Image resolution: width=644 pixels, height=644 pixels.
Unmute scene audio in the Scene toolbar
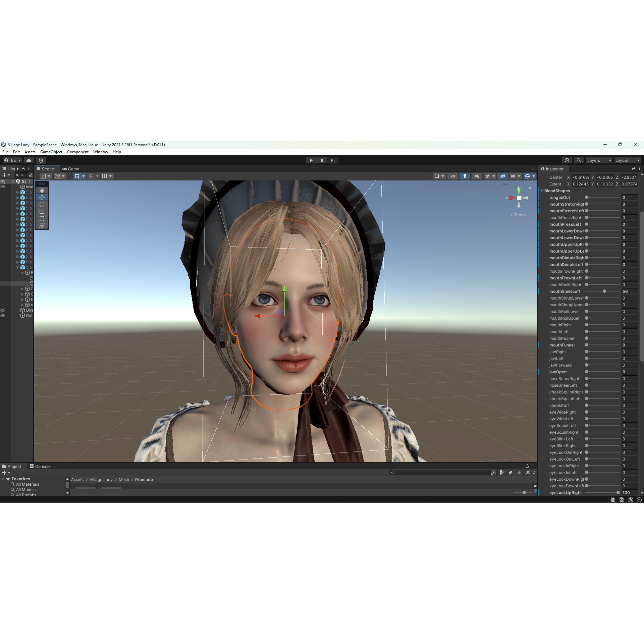477,176
